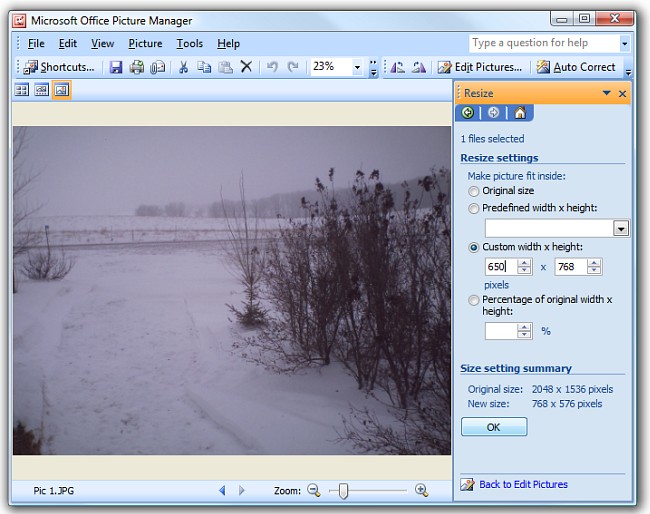Viewport: 650px width, 514px height.
Task: Open the Help menu
Action: [228, 44]
